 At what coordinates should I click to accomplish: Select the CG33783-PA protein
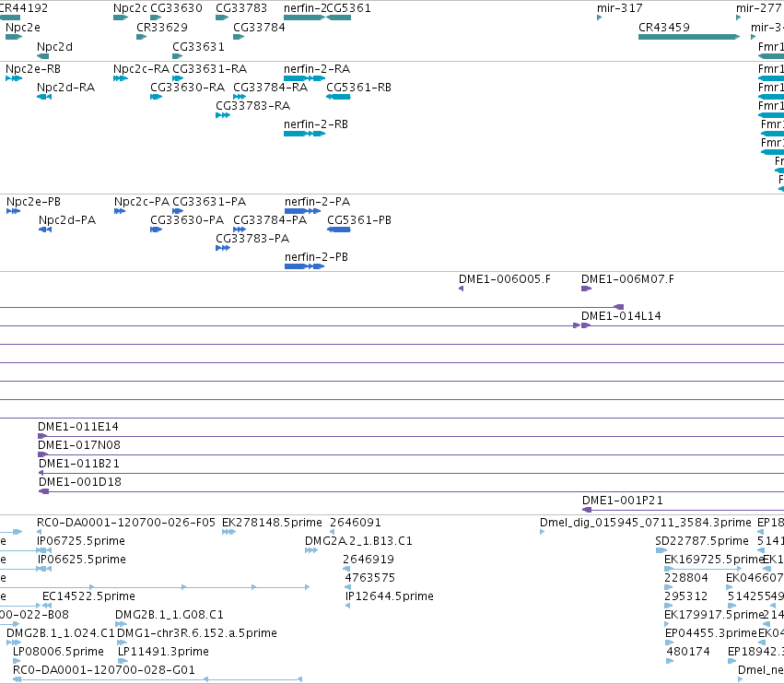click(x=223, y=248)
